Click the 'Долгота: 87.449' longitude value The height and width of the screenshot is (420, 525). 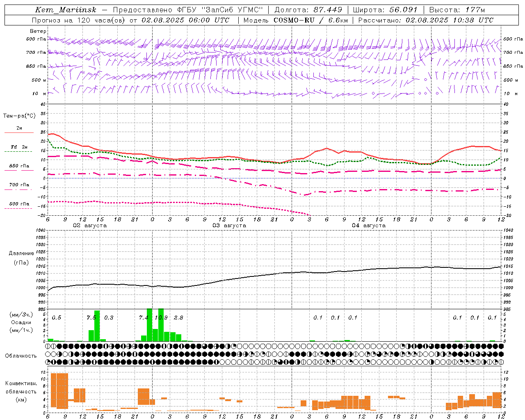click(x=308, y=10)
